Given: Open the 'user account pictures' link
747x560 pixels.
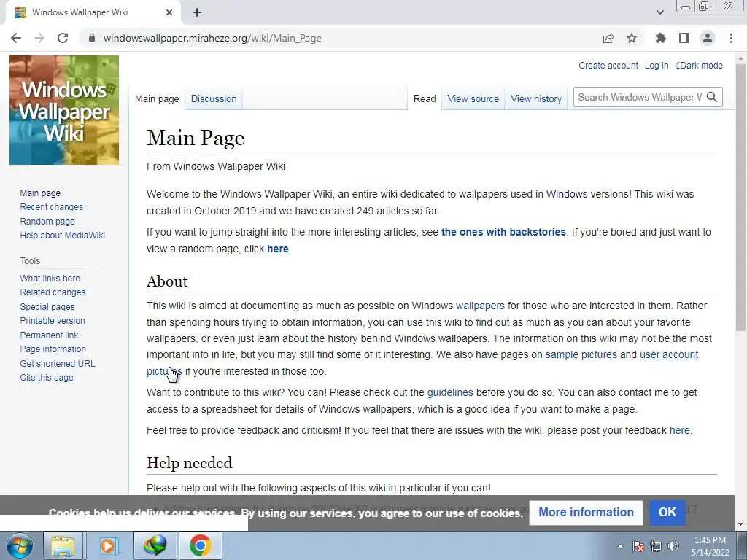Looking at the screenshot, I should coord(669,355).
